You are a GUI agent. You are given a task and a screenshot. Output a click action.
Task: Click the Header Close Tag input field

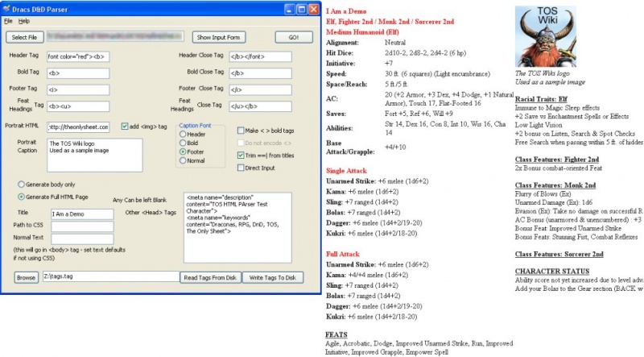pyautogui.click(x=260, y=56)
